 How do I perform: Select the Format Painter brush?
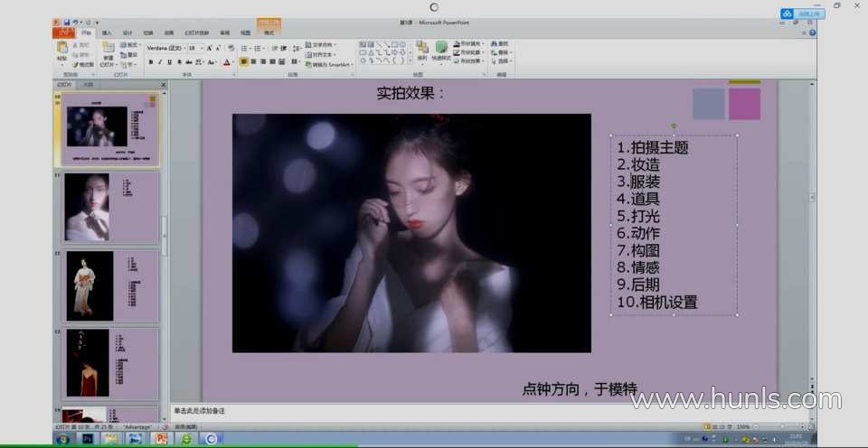(75, 65)
